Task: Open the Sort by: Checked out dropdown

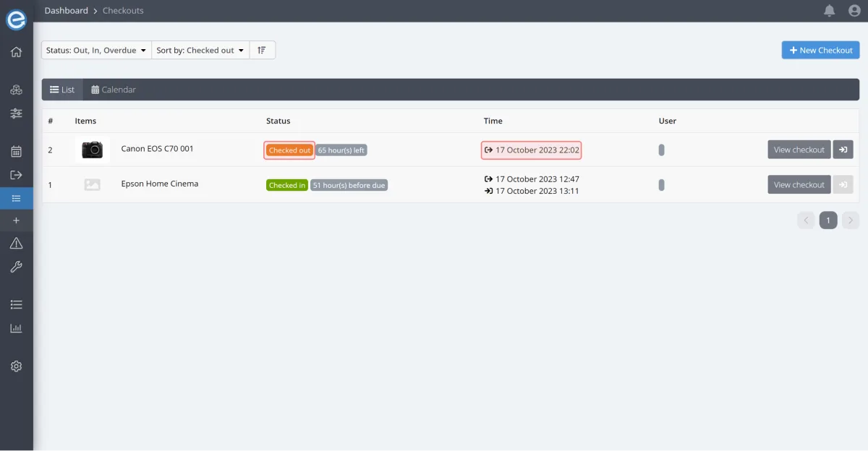Action: pyautogui.click(x=200, y=51)
